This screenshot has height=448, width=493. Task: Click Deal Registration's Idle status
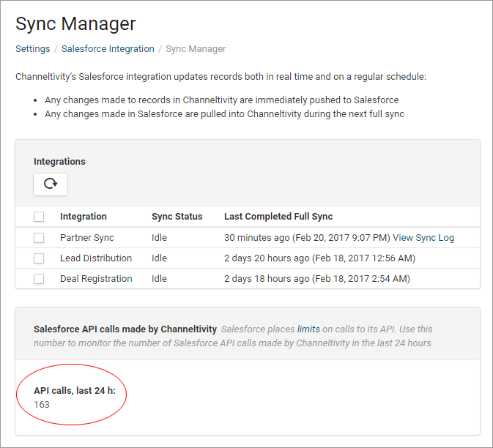tap(159, 279)
